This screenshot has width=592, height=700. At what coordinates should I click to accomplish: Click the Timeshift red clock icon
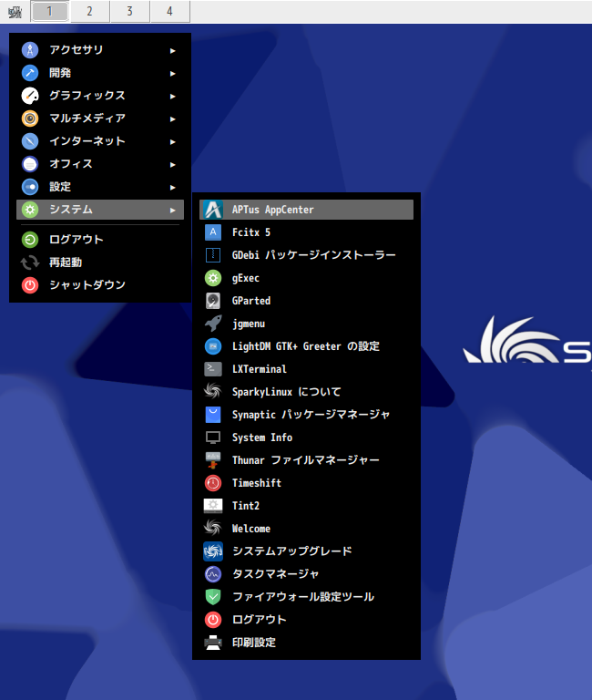(213, 482)
